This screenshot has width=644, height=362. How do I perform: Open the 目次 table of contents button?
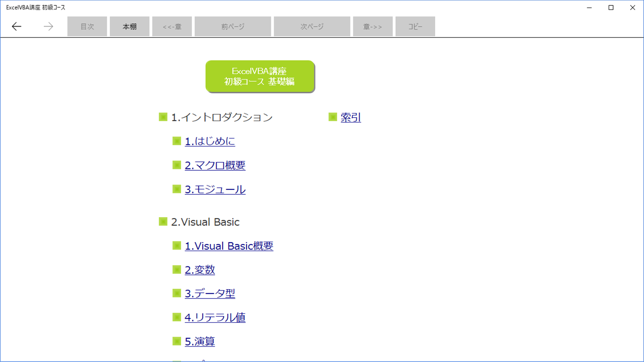[87, 27]
